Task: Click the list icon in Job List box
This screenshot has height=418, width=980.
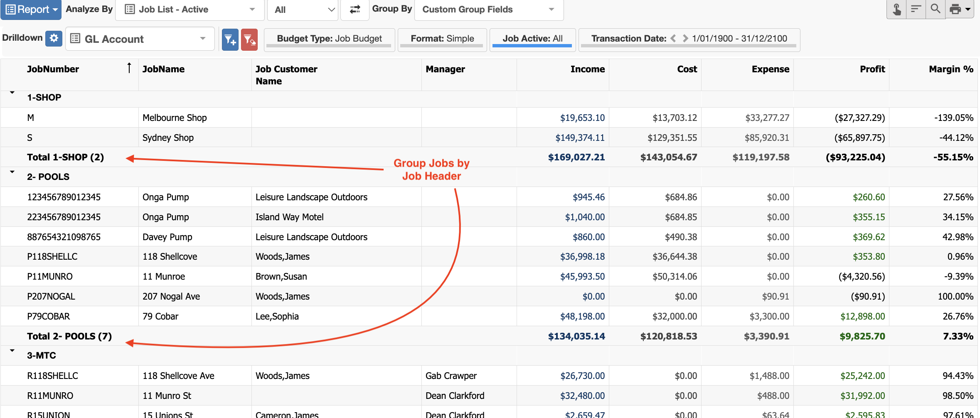Action: (130, 9)
